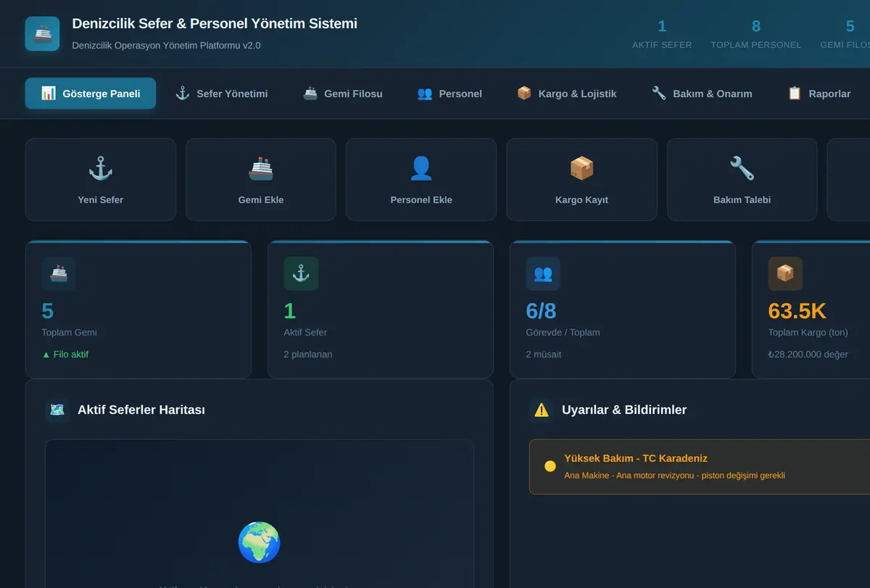The height and width of the screenshot is (588, 870).
Task: Click the 6/8 personnel value
Action: (x=542, y=311)
